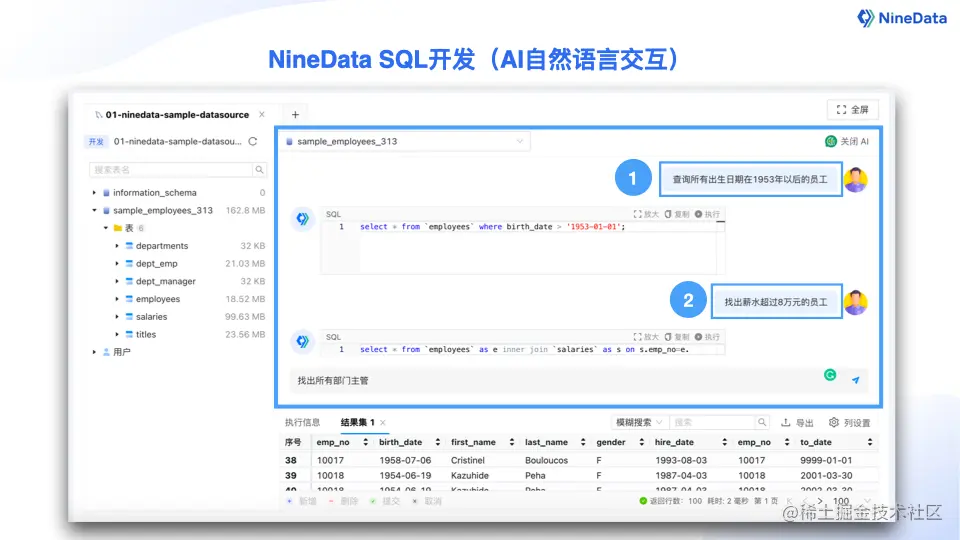Expand the titles table node
The height and width of the screenshot is (540, 960).
click(117, 334)
